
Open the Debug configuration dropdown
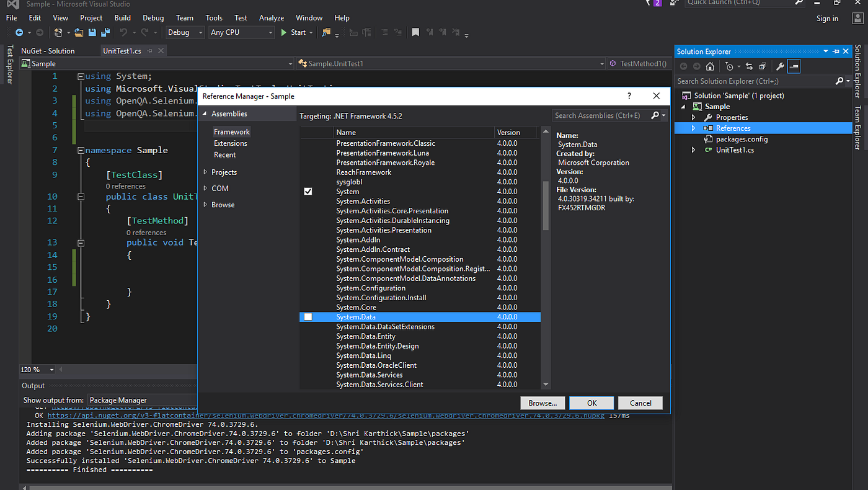tap(185, 32)
